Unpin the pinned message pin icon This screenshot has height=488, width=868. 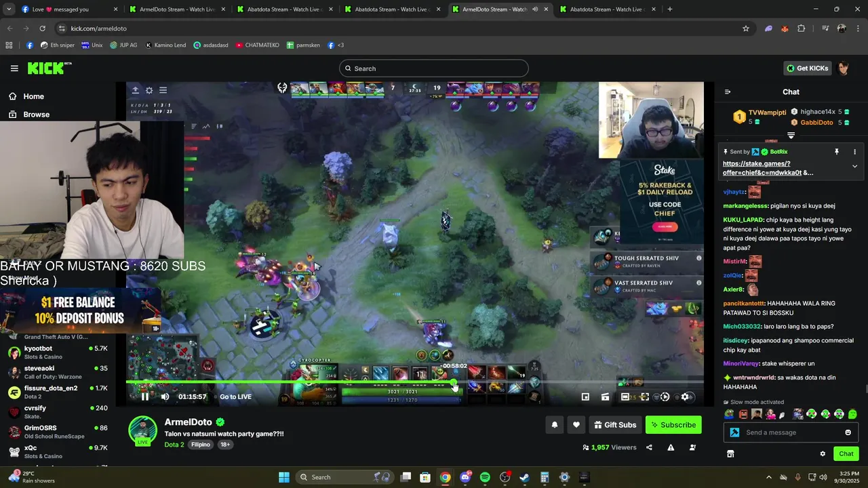(x=837, y=152)
